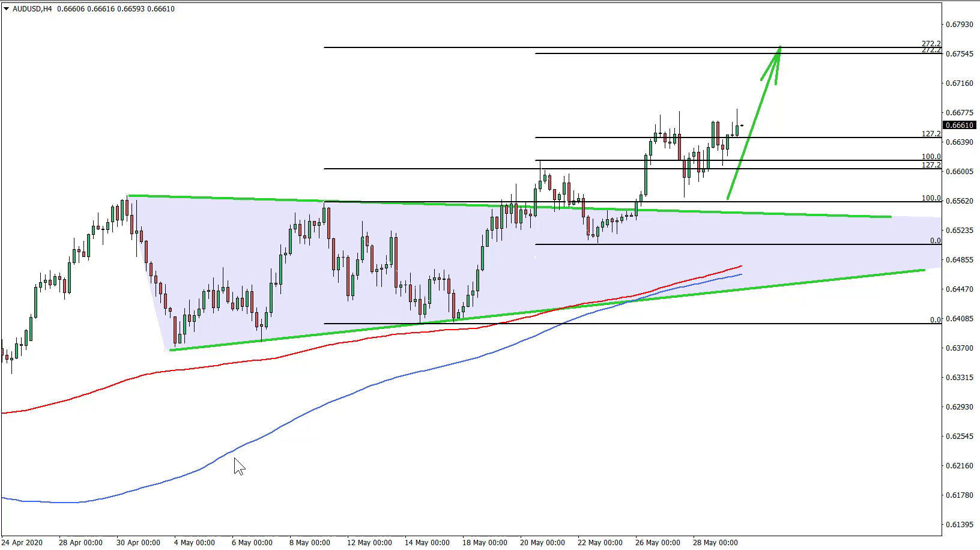The height and width of the screenshot is (550, 980).
Task: Click the 0.67160 price scale label
Action: coord(959,83)
